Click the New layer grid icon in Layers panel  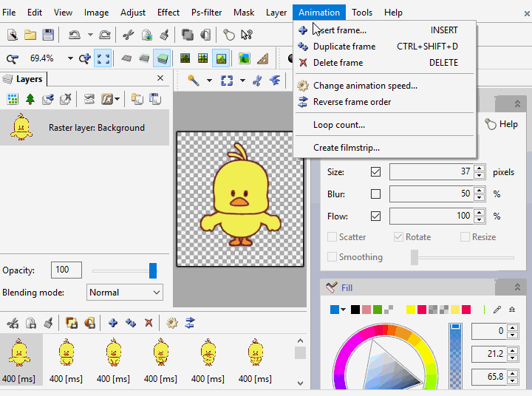(13, 100)
